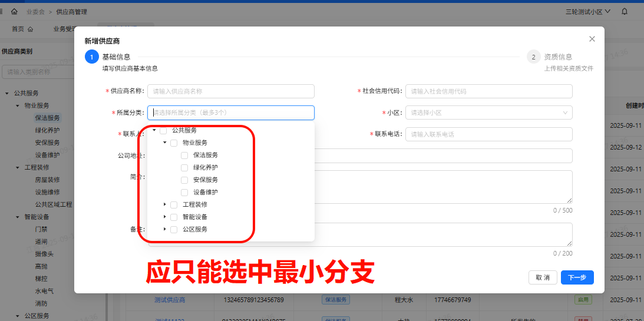Click the 社会信用代码 input field

pyautogui.click(x=489, y=91)
